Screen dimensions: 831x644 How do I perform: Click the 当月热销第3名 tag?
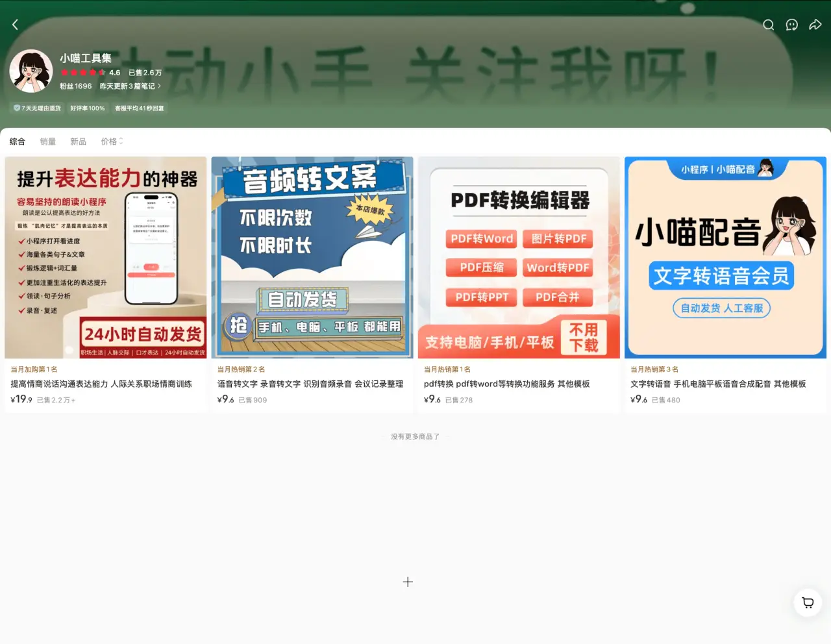[654, 369]
